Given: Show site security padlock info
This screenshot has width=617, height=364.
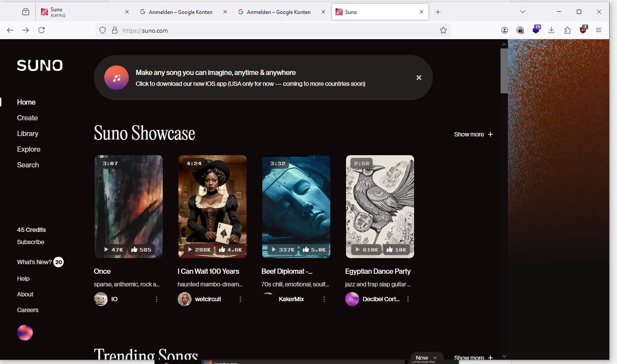Looking at the screenshot, I should tap(115, 30).
